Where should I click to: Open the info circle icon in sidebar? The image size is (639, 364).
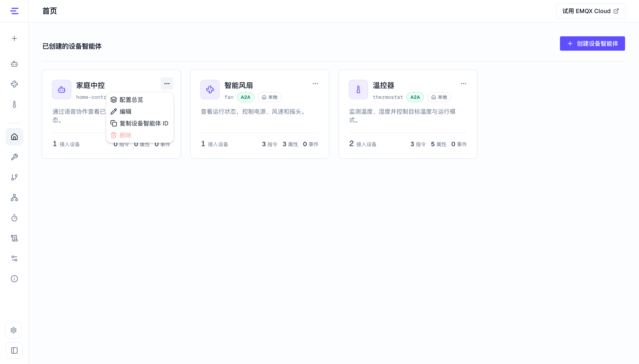[x=14, y=279]
